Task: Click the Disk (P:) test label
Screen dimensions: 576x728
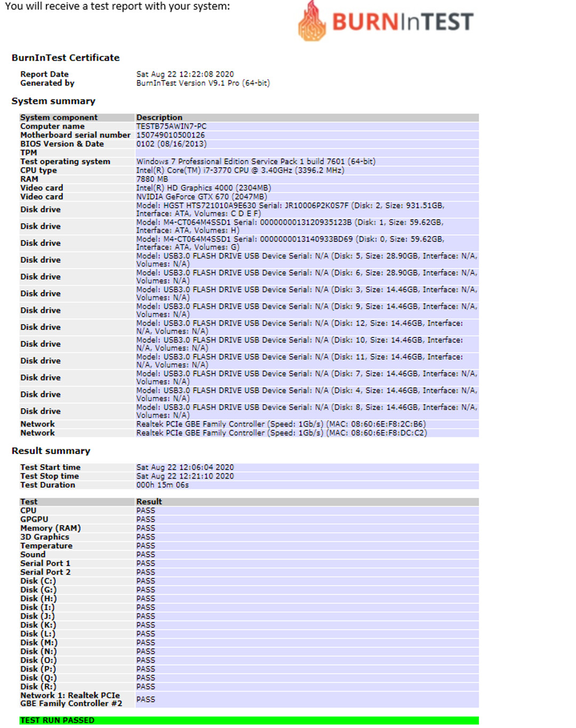Action: tap(38, 669)
